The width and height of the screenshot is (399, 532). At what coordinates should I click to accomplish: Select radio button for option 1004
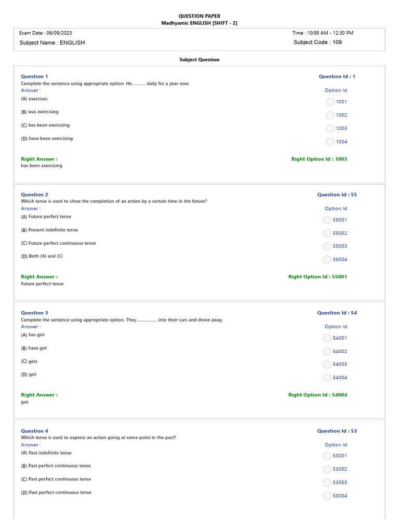point(330,142)
